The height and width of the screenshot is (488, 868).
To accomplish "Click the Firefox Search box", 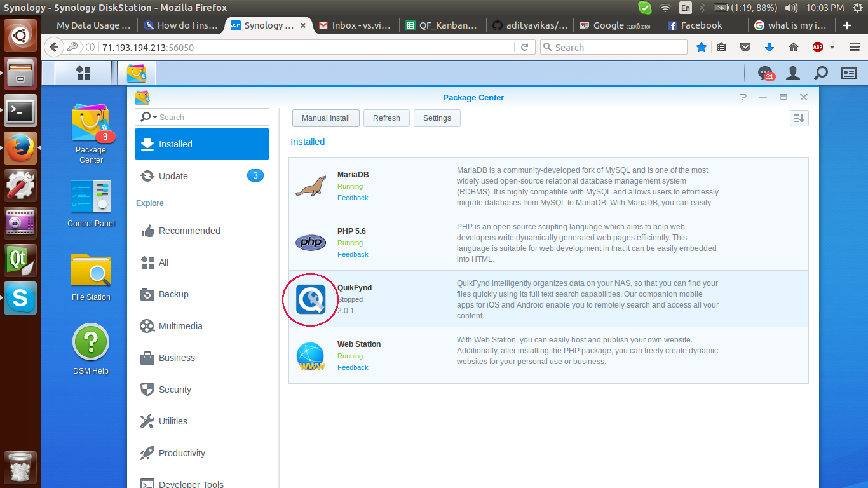I will click(614, 47).
